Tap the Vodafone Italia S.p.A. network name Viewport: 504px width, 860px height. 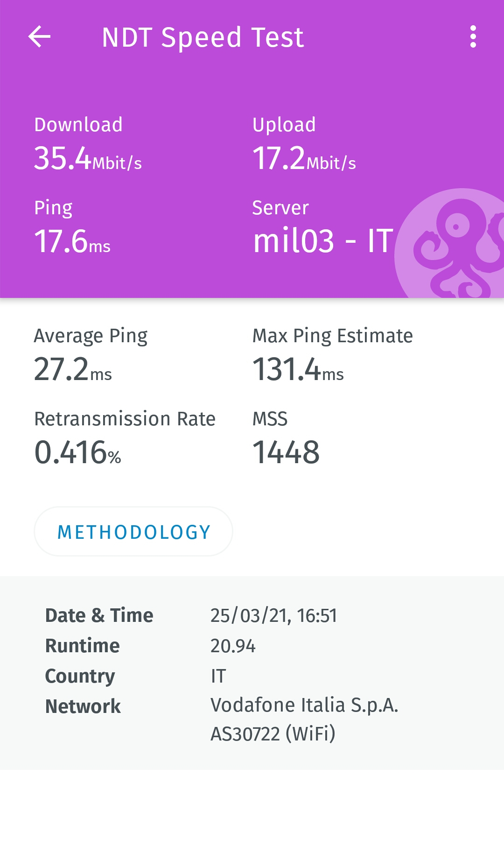coord(304,705)
